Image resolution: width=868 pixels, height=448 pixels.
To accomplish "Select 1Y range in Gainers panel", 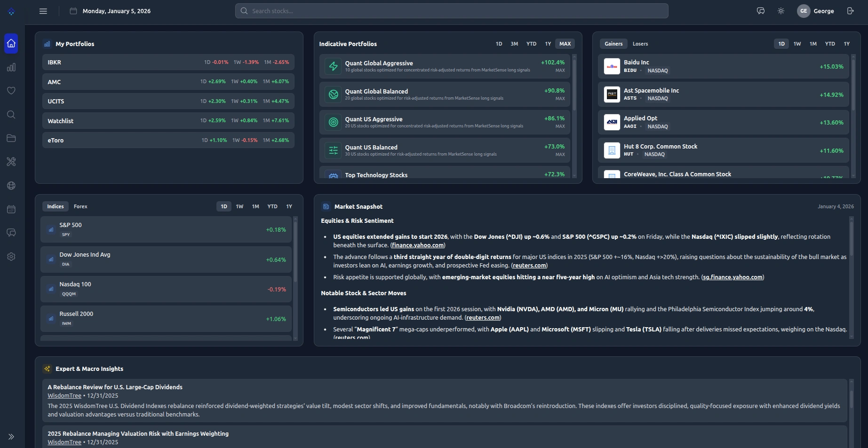I will (847, 44).
